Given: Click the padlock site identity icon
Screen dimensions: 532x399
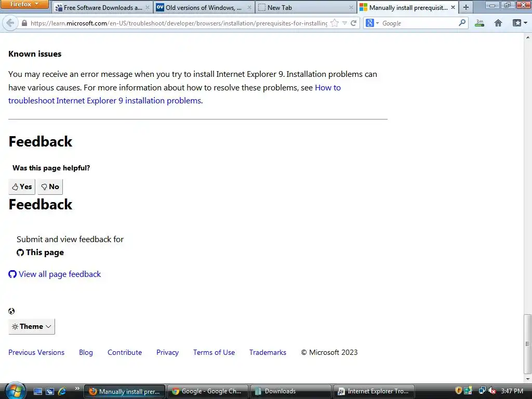Looking at the screenshot, I should tap(24, 23).
